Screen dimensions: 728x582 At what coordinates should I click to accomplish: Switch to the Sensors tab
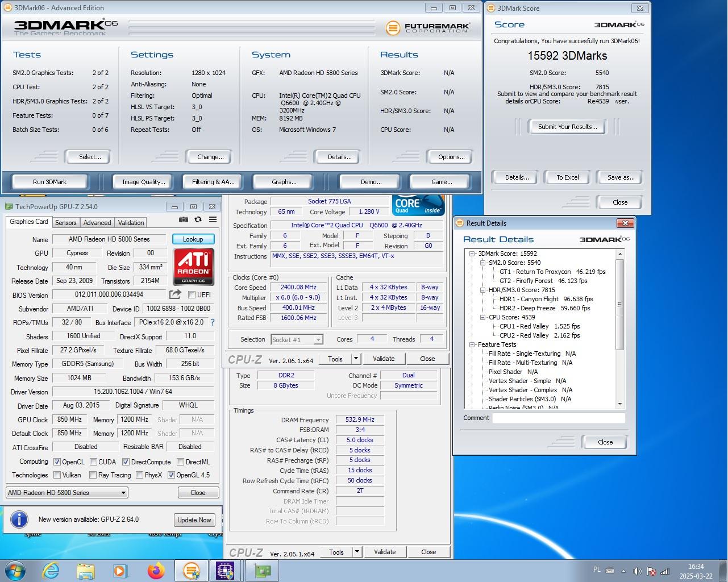click(65, 223)
